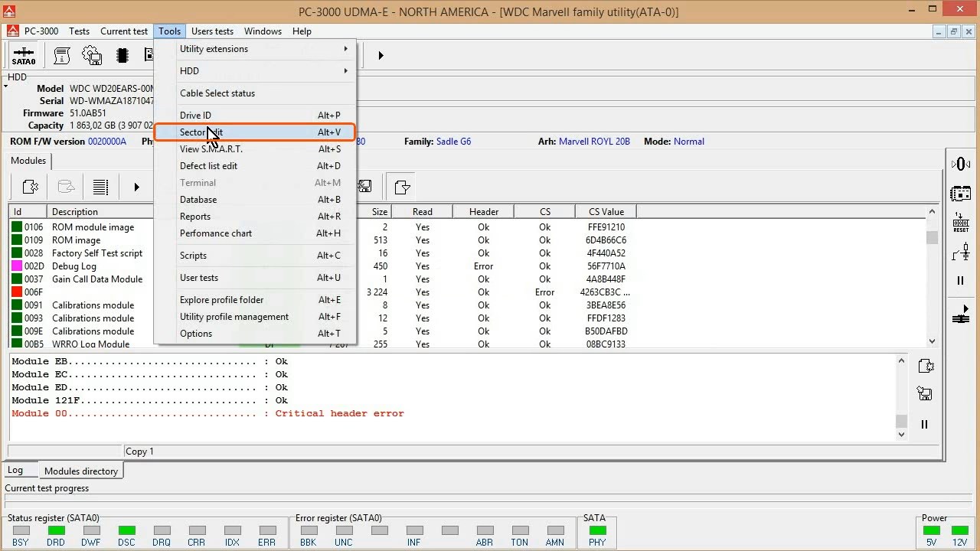Select the Debug Log module row
980x551 pixels.
(467, 266)
